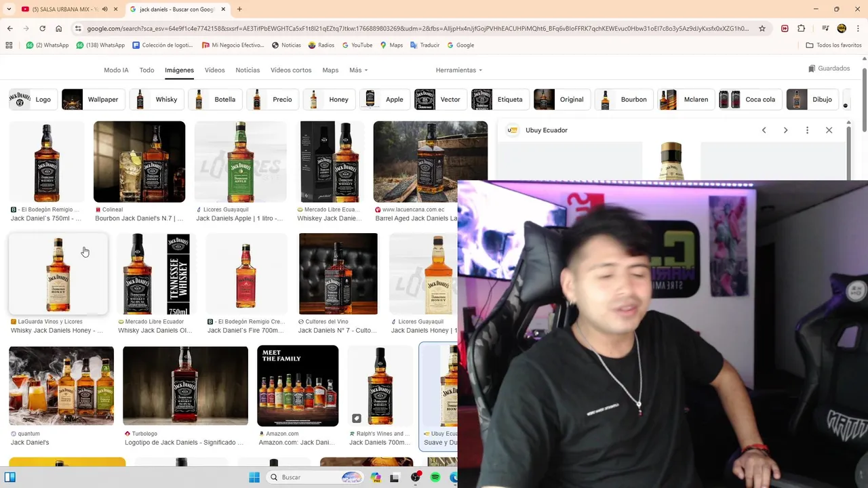Open the Chrome apps grid icon

pos(9,45)
